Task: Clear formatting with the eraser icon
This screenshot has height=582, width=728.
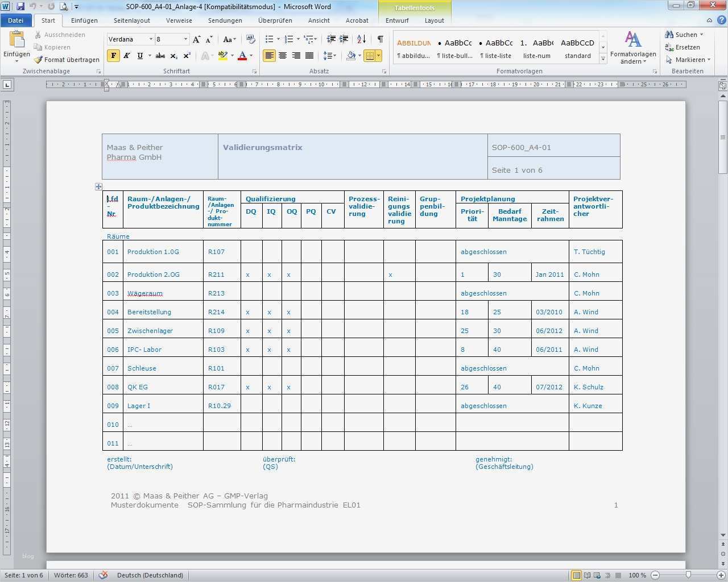Action: point(251,39)
